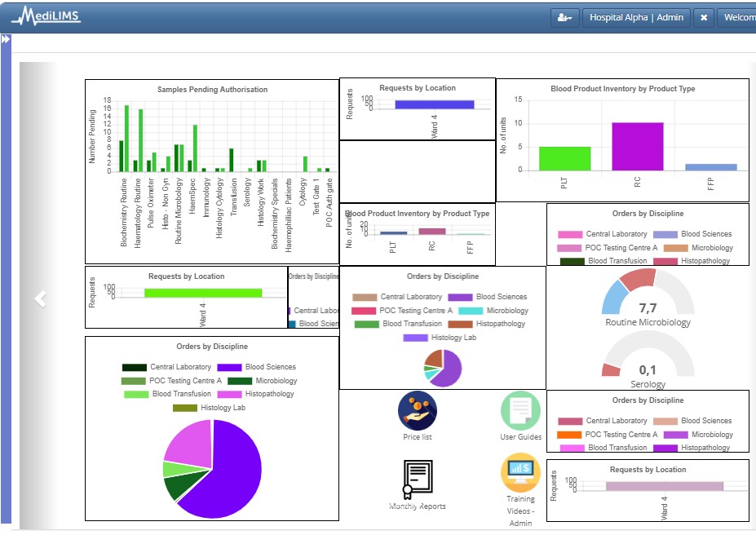
Task: Click the Haematology Routine axis label
Action: click(137, 213)
